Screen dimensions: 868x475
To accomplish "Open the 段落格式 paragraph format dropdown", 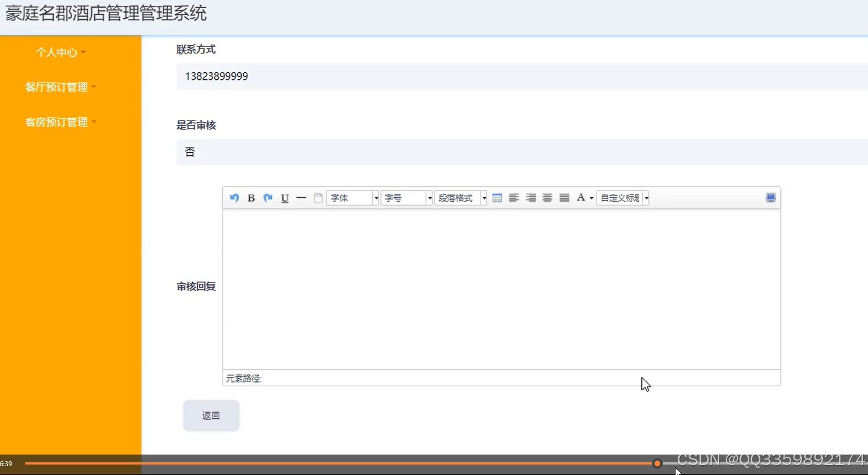I will coord(460,198).
